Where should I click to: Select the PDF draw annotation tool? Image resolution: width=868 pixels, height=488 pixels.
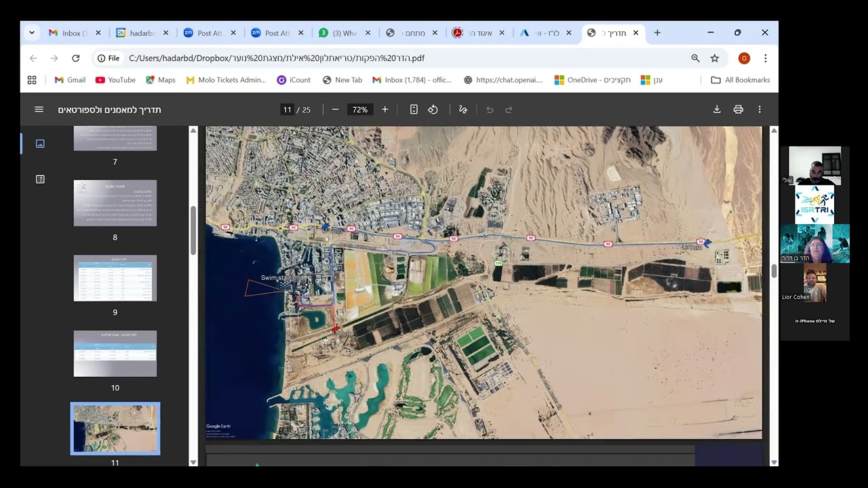tap(463, 110)
